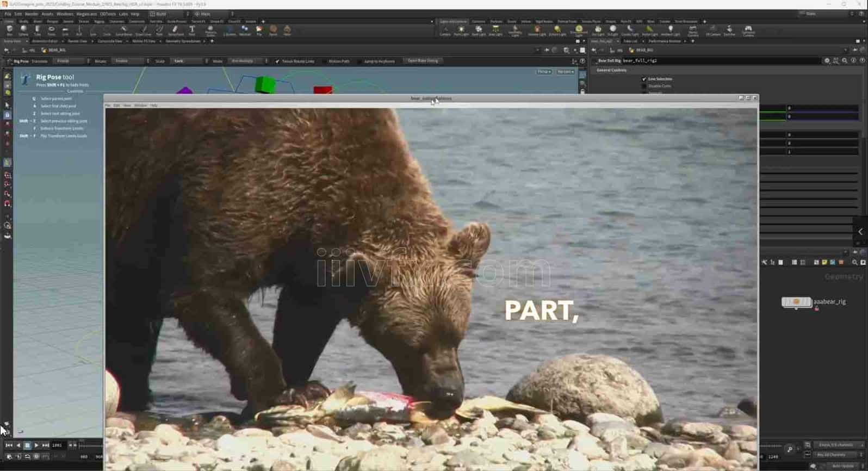868x471 pixels.
Task: Switch to the Animation Editor tab
Action: (45, 41)
